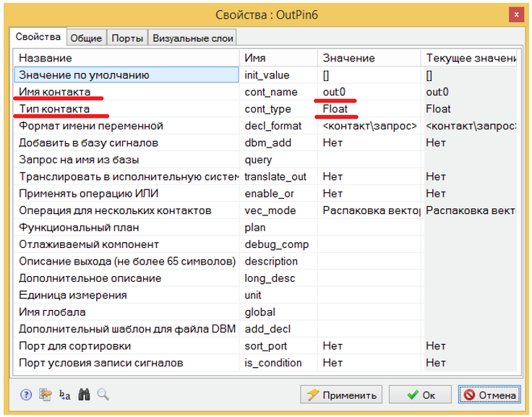Toggle the sort_port value 'Нет'
The height and width of the screenshot is (417, 532).
369,346
